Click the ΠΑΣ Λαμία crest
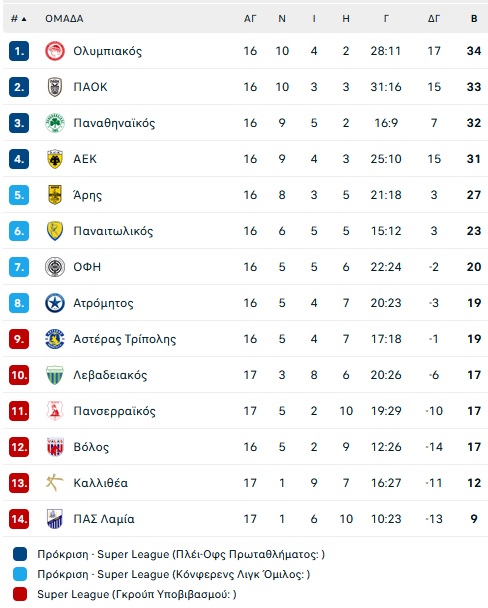The width and height of the screenshot is (488, 608). pos(55,519)
